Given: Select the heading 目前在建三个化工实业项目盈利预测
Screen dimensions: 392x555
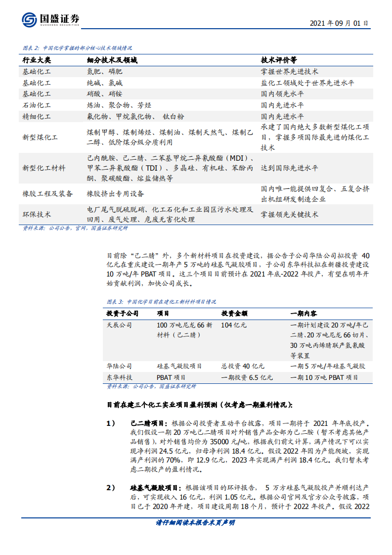Looking at the screenshot, I should tap(200, 405).
